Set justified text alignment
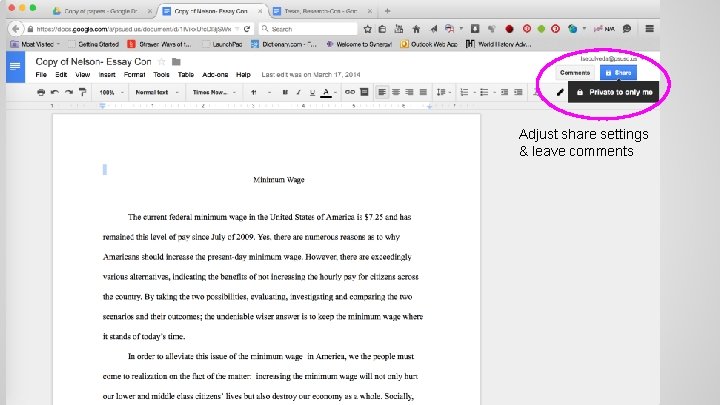This screenshot has height=405, width=720. click(423, 92)
